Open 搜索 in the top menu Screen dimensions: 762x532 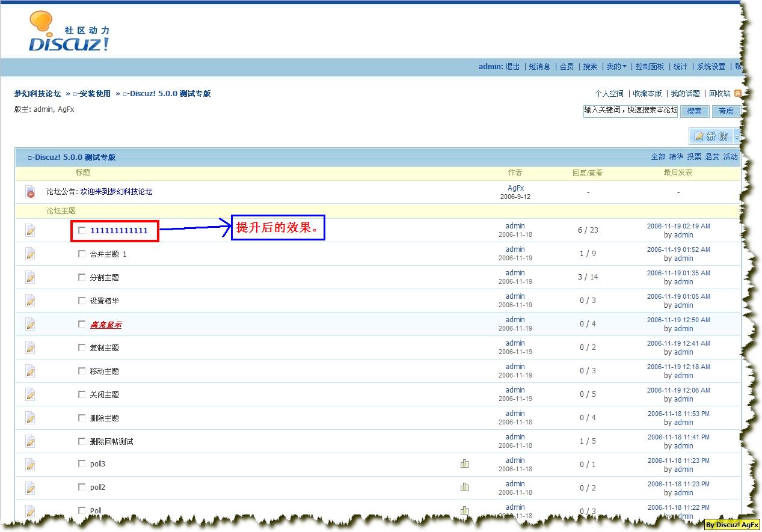(x=590, y=67)
